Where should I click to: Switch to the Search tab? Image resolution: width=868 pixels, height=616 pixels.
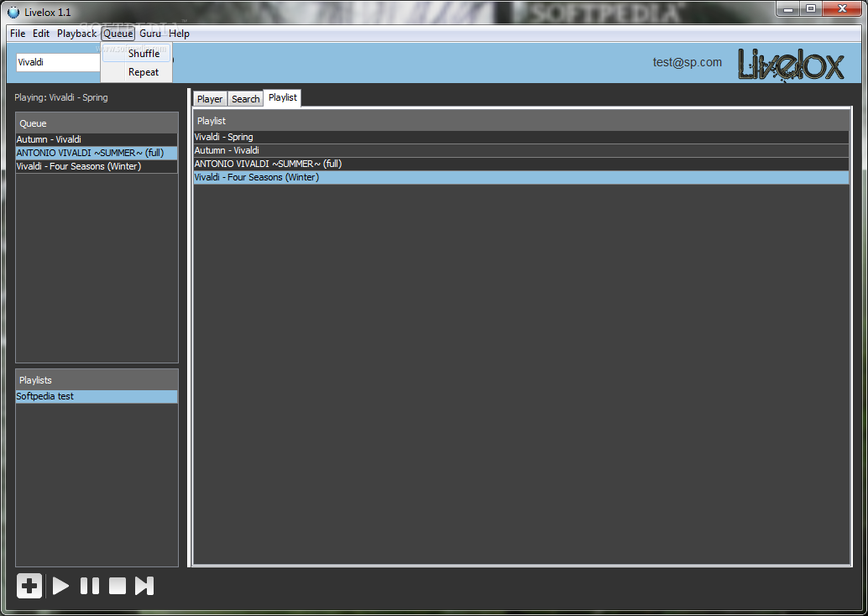click(x=245, y=98)
